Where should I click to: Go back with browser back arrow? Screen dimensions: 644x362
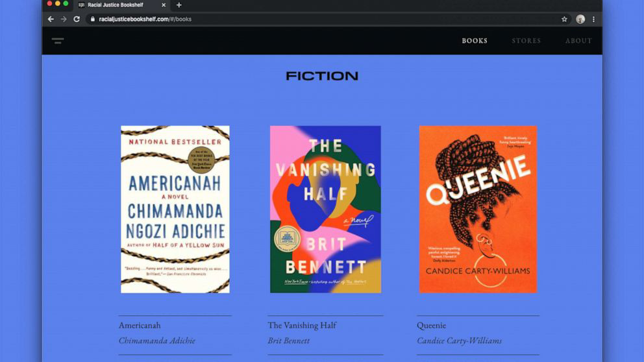(51, 19)
